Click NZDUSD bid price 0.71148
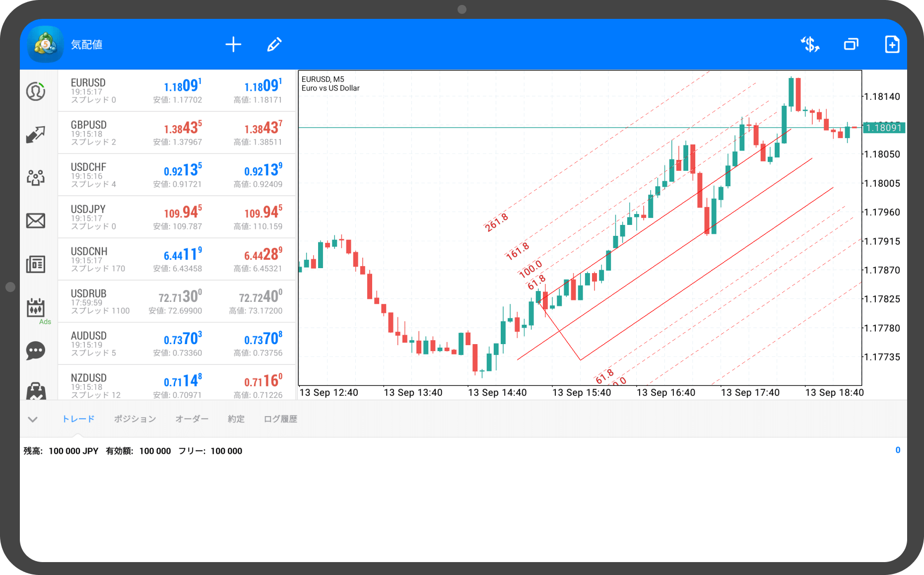Viewport: 924px width, 575px height. tap(183, 381)
